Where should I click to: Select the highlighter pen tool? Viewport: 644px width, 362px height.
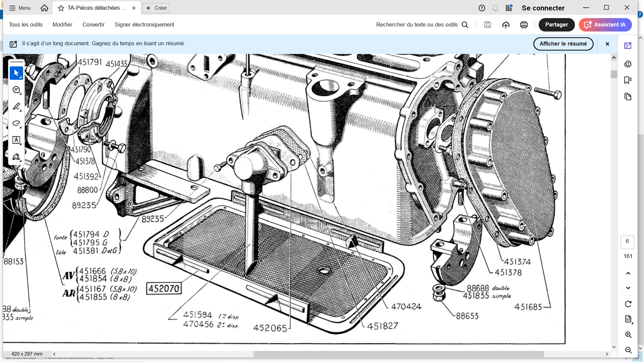pos(16,107)
